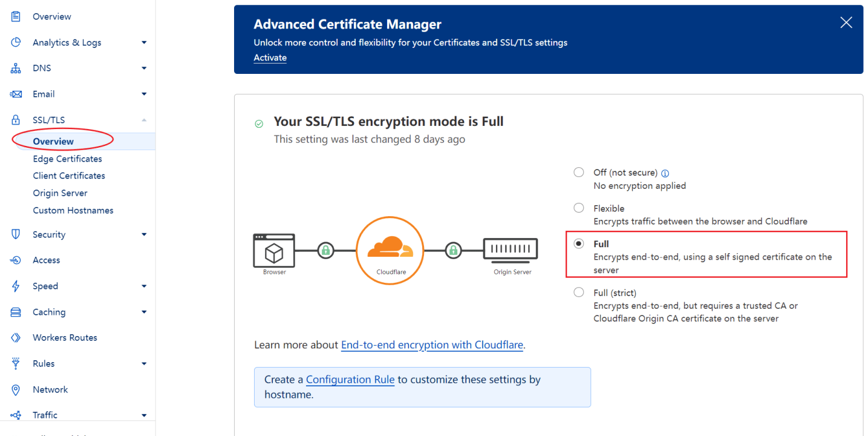Click 'Encrypts traffic between the browser and Cloudflare'
This screenshot has width=868, height=436.
700,222
